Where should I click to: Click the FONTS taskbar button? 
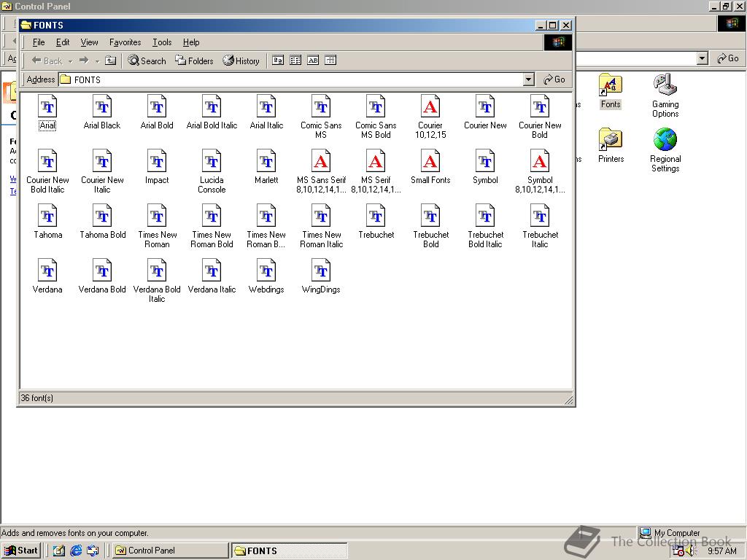(289, 551)
